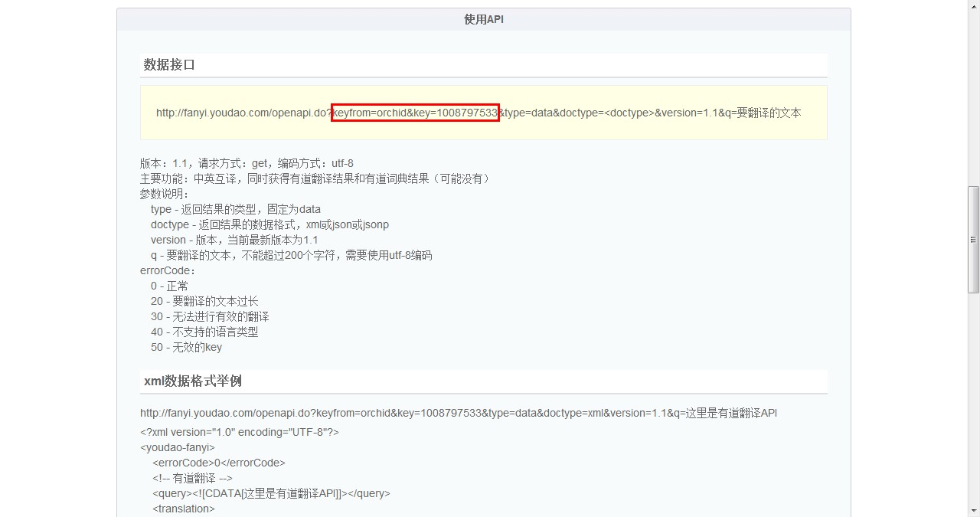Click the "20 - 要翻译的文本过长" line
Screen dimensions: 980x517
[204, 301]
